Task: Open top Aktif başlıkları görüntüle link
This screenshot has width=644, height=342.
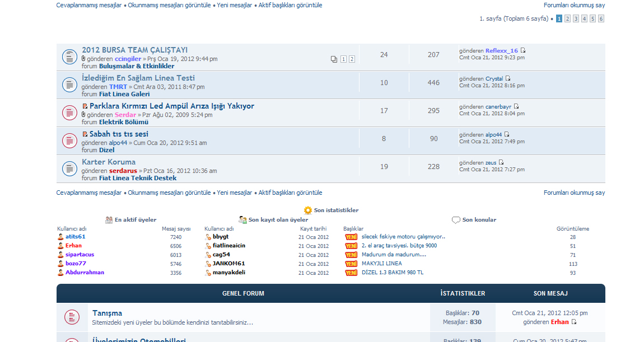Action: 290,6
